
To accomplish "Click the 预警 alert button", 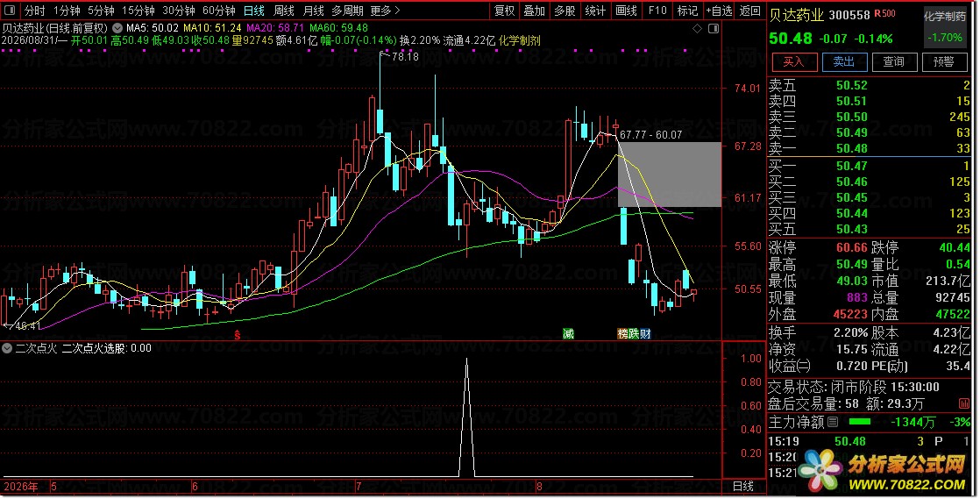I will [x=944, y=62].
